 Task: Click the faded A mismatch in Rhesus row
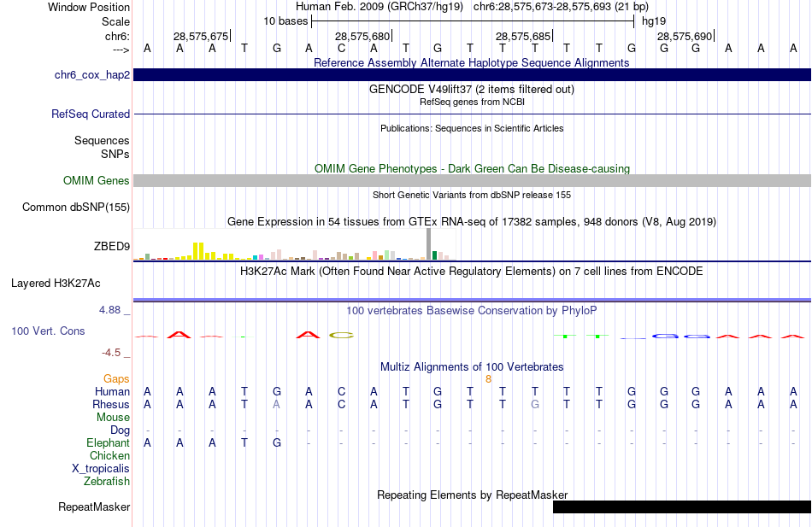[x=277, y=404]
